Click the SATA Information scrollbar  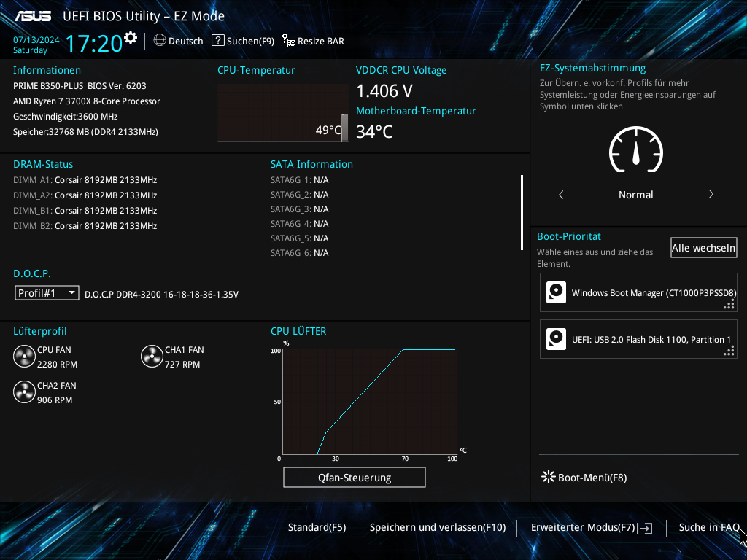point(522,212)
